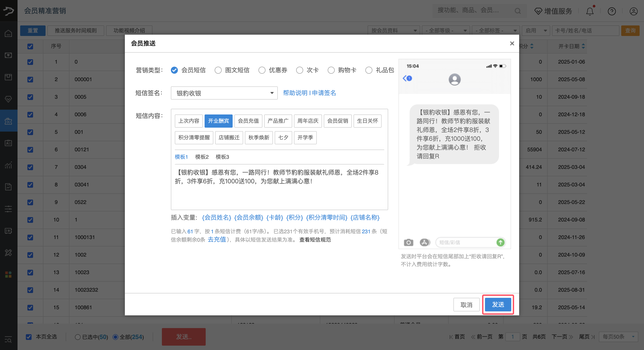This screenshot has width=644, height=350.
Task: Open the 申请签名 link
Action: tap(324, 93)
